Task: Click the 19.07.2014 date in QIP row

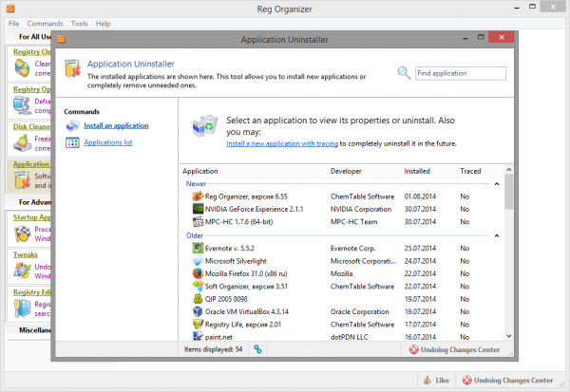Action: [x=420, y=299]
